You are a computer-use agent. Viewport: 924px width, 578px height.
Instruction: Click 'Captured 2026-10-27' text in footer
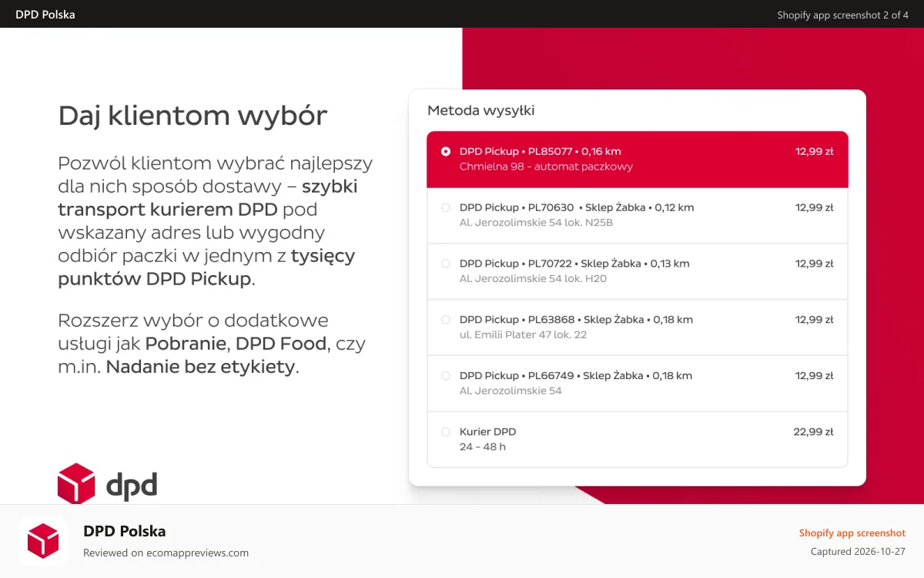(858, 552)
